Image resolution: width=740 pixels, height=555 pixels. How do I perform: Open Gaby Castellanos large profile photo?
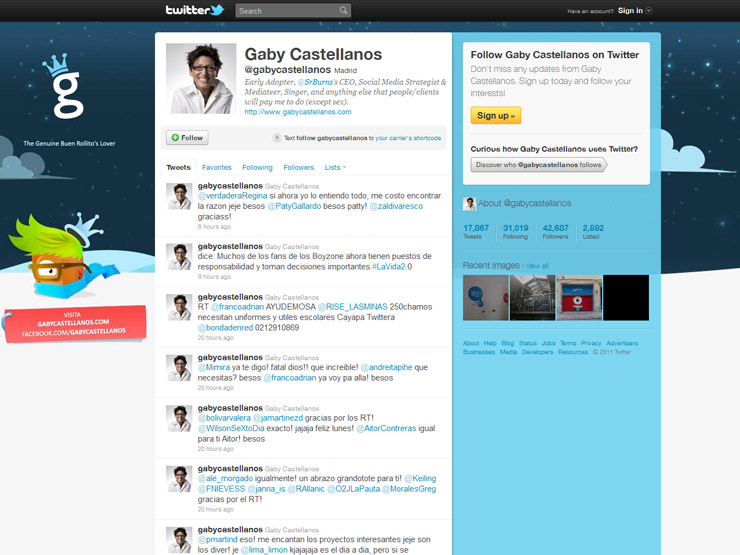(201, 78)
